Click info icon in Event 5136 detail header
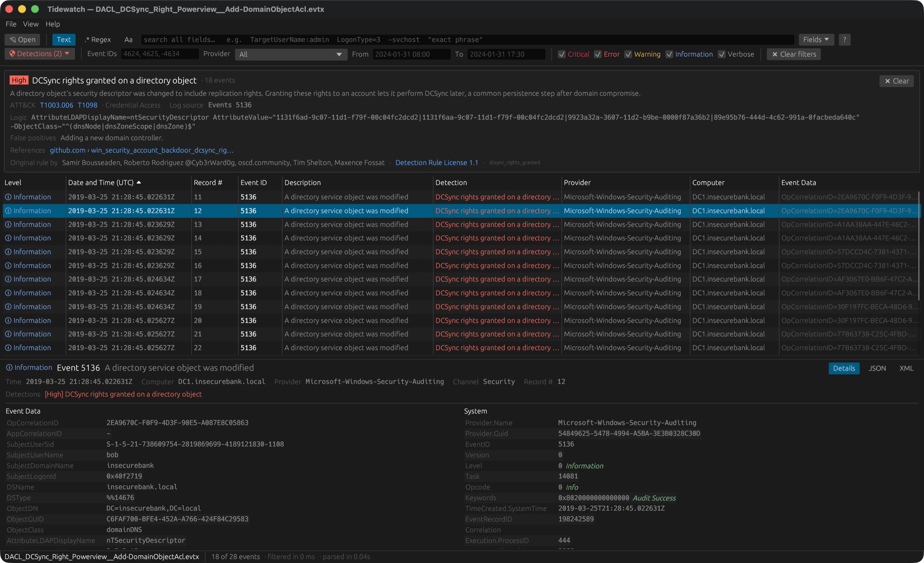This screenshot has width=924, height=563. pos(9,368)
